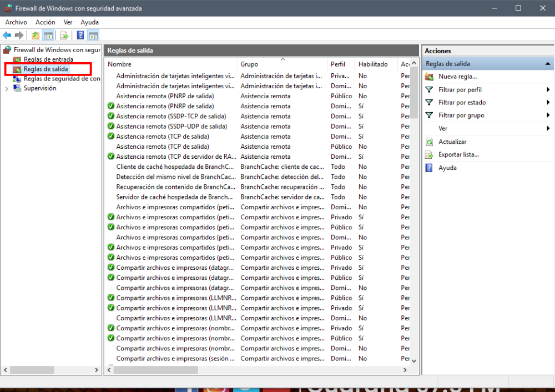Click the Export list icon in the toolbar
The height and width of the screenshot is (392, 555).
tap(64, 36)
